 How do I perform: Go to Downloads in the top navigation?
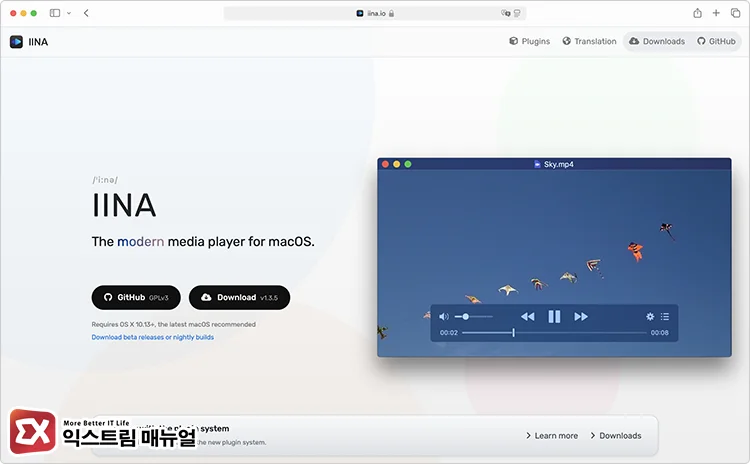click(x=657, y=41)
